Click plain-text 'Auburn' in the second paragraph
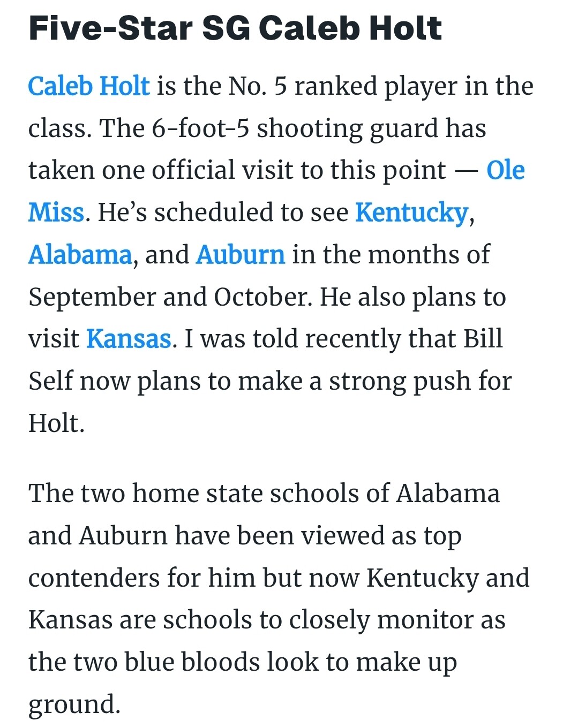 123,535
